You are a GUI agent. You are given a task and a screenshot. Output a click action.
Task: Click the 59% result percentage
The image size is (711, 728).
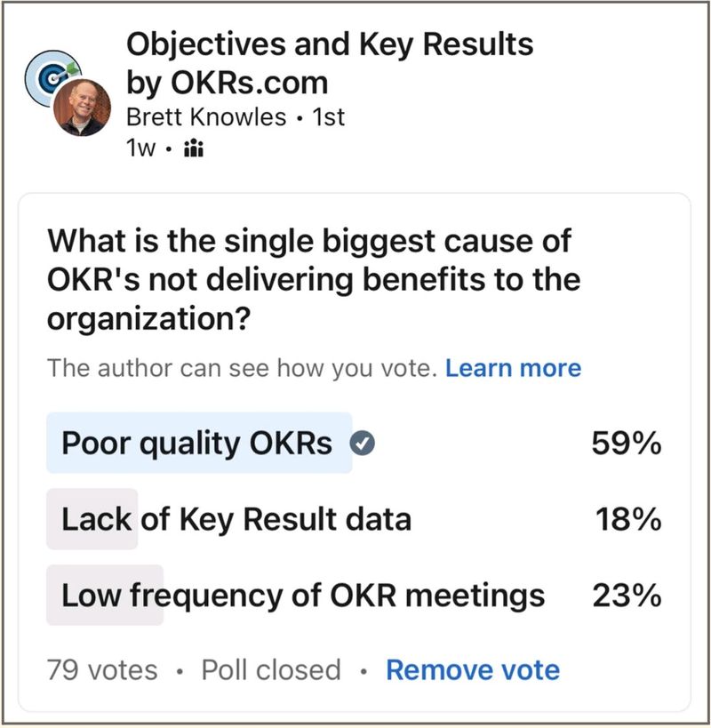(x=627, y=441)
